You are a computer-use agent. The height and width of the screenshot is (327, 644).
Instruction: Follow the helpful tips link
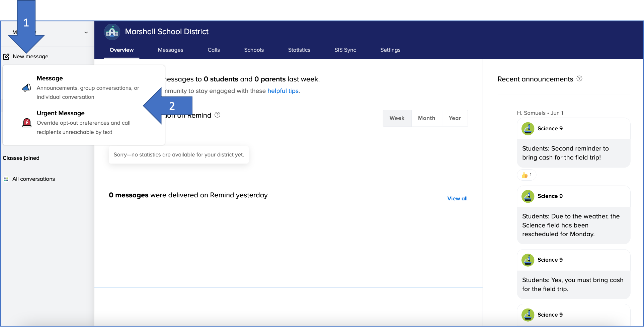283,91
